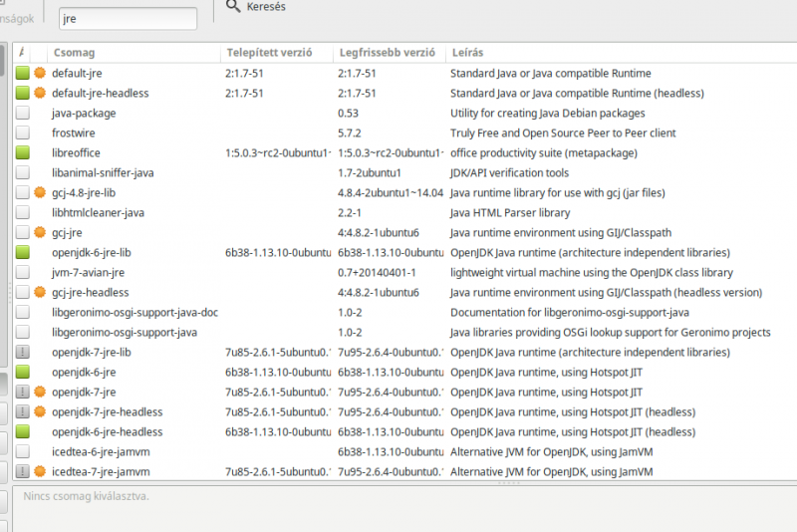Toggle the libreoffice installed checkbox
This screenshot has height=532, width=797.
click(x=22, y=152)
